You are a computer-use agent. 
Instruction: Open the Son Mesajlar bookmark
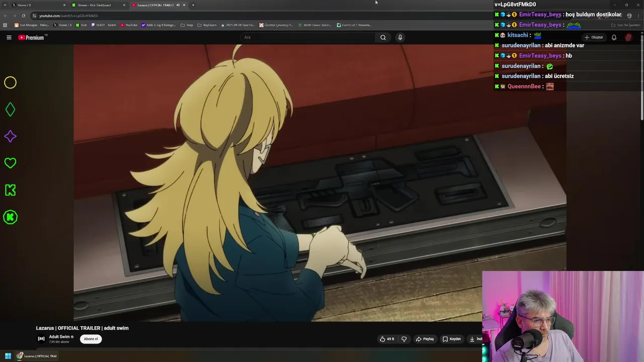tap(32, 25)
